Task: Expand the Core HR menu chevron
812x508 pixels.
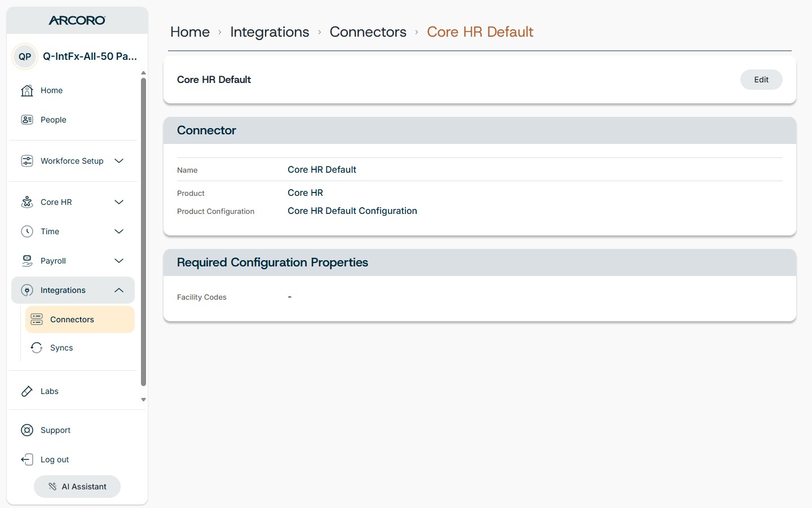Action: pos(119,202)
